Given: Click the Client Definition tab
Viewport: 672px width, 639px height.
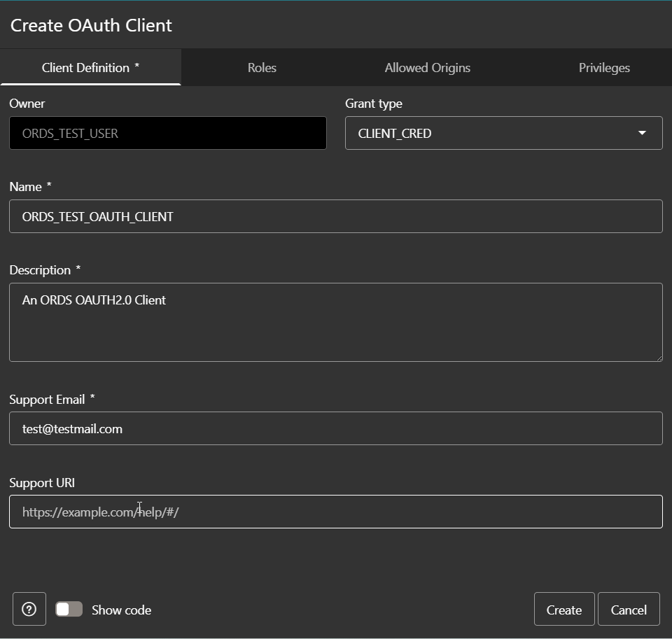Looking at the screenshot, I should 90,67.
